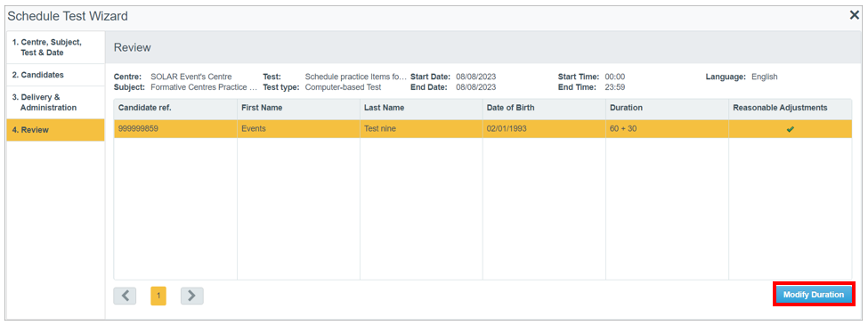Image resolution: width=868 pixels, height=325 pixels.
Task: Click the Reasonable Adjustments column header
Action: point(790,108)
